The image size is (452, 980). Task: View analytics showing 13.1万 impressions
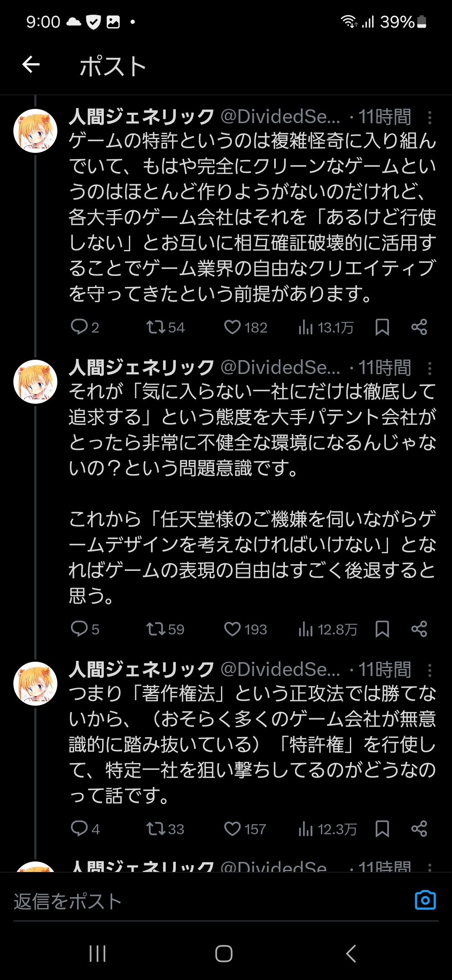pyautogui.click(x=326, y=327)
